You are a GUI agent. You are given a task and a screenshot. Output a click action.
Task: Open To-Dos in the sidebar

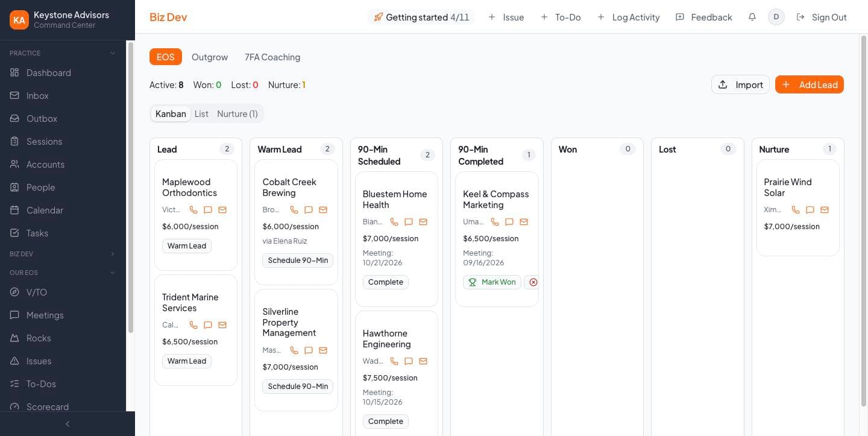click(63, 384)
